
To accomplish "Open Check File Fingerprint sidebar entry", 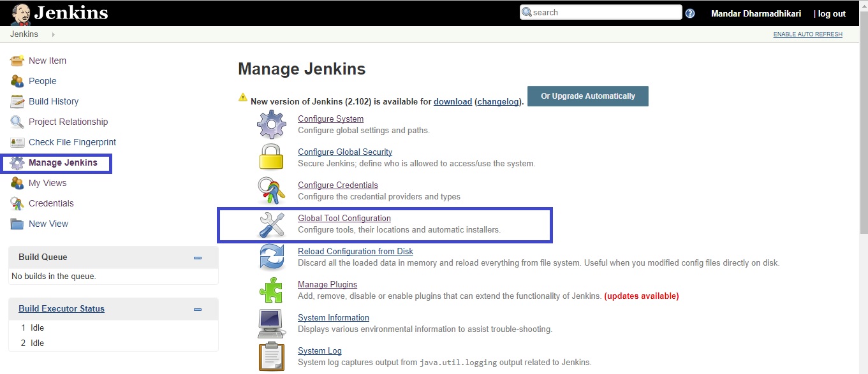I will pos(72,142).
